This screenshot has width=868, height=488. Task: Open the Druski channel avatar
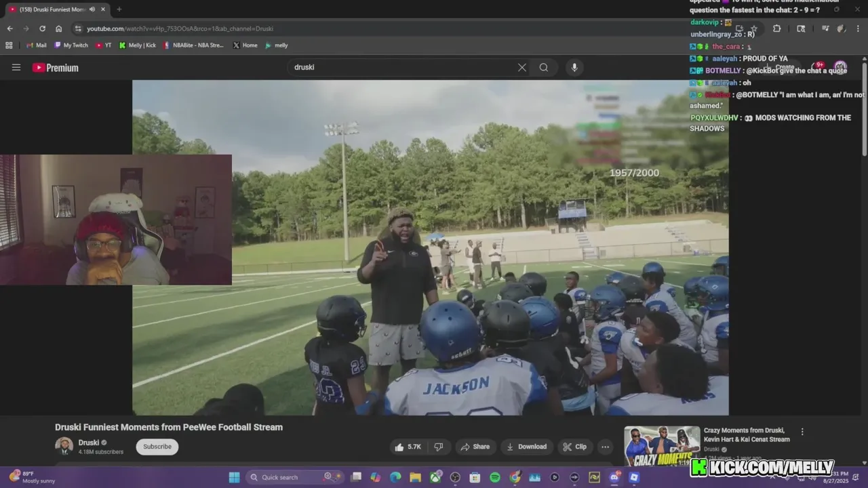point(64,446)
